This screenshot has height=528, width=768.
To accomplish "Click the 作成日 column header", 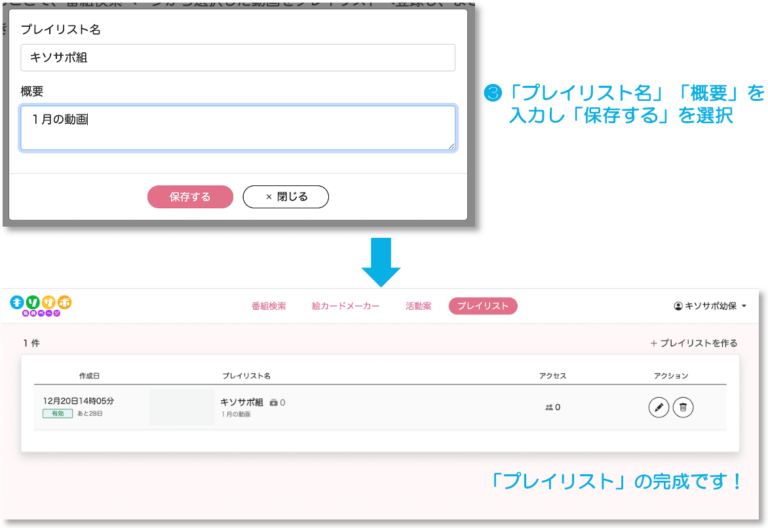I will 90,376.
